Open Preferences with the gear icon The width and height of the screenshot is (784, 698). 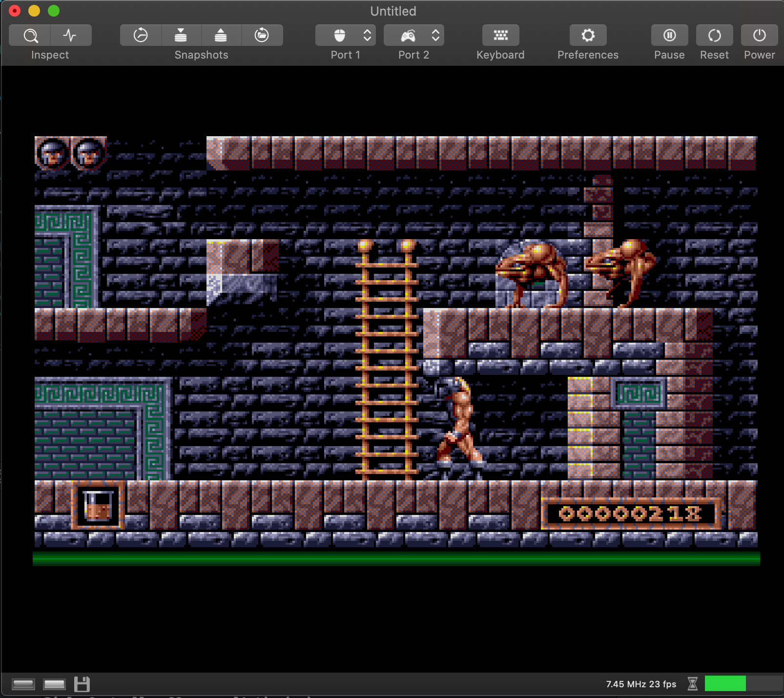(588, 35)
